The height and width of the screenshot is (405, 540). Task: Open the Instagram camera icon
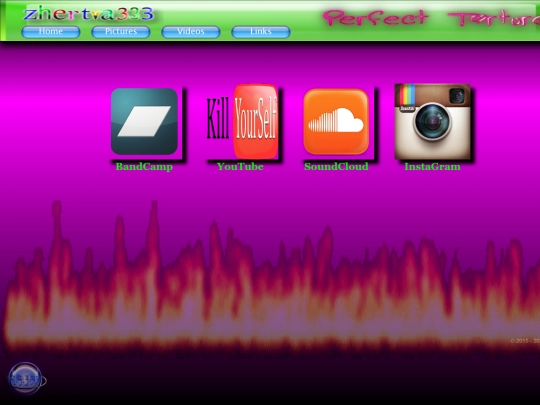coord(433,121)
